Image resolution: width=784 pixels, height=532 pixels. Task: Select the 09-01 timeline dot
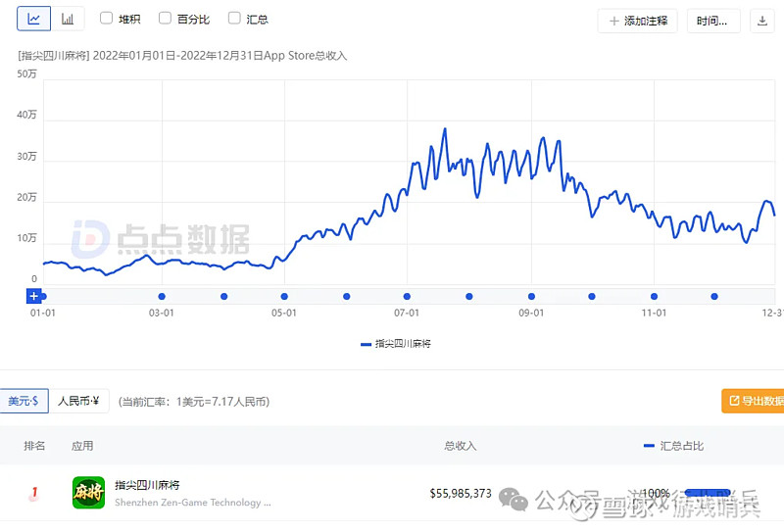pyautogui.click(x=531, y=297)
